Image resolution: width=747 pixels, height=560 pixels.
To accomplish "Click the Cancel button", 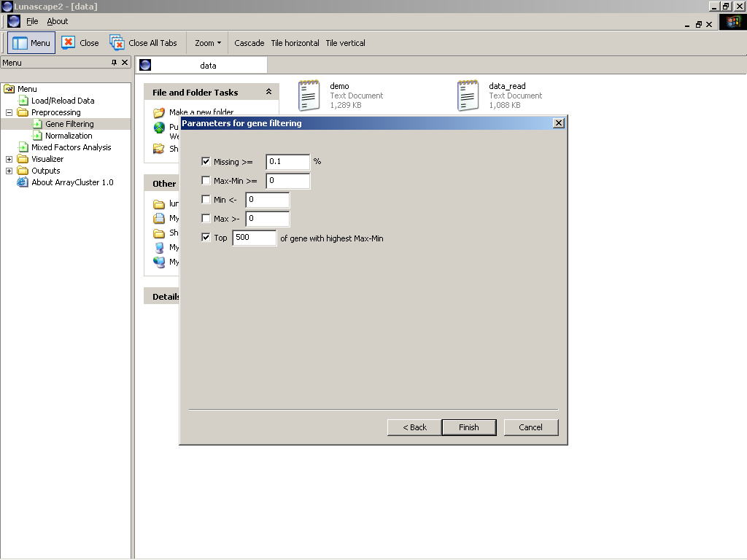I will [x=531, y=427].
